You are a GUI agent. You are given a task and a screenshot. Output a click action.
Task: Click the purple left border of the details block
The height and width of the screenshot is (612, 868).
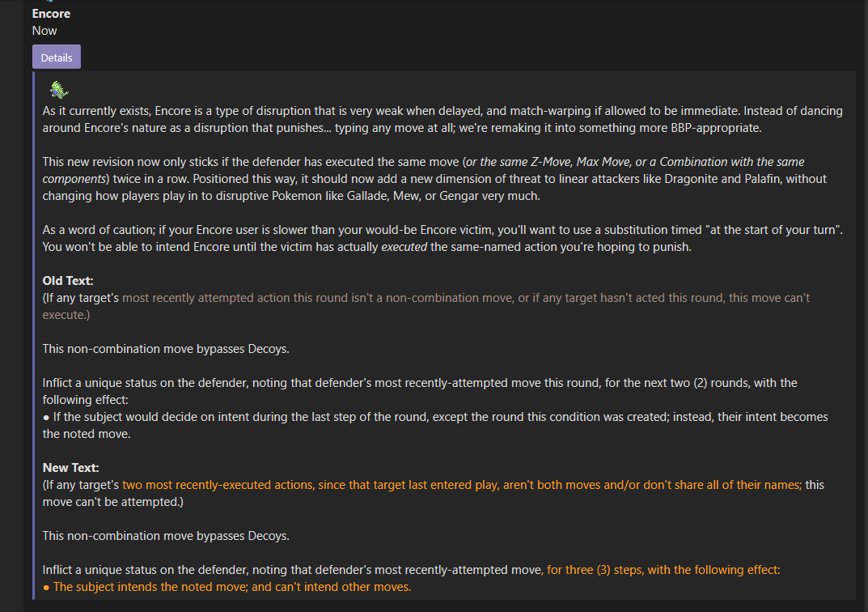point(34,335)
